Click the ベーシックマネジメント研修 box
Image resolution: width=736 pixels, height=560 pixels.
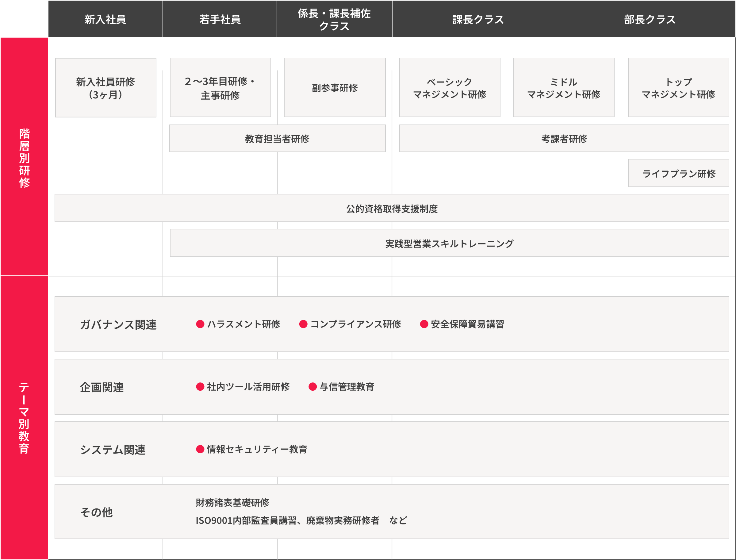(x=450, y=88)
